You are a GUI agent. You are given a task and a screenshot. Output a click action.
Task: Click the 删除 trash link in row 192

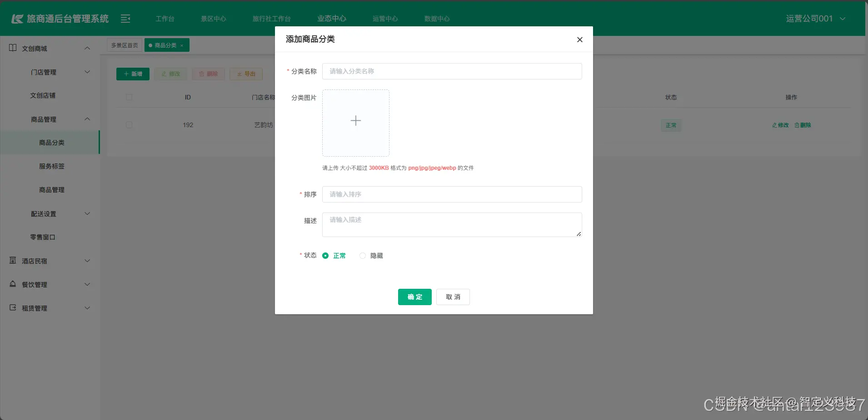[x=803, y=125]
